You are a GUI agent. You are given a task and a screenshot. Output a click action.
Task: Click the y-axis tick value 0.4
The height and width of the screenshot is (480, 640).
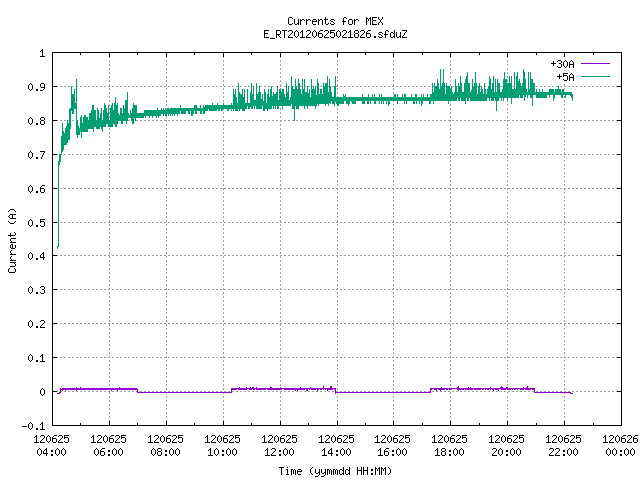click(36, 256)
